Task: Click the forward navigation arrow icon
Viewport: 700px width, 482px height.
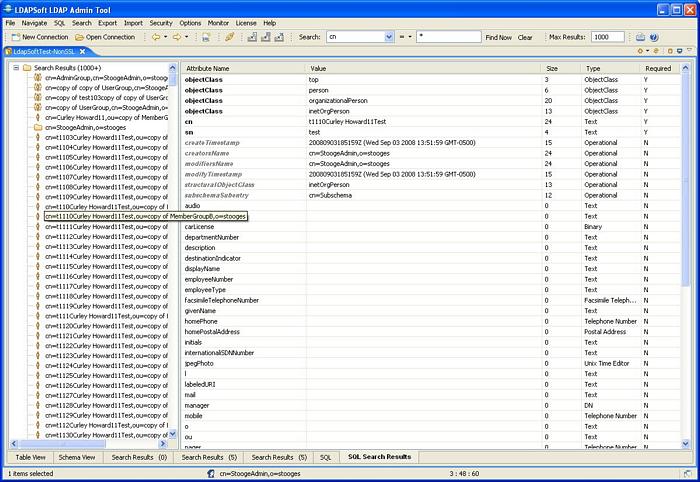Action: coord(177,37)
